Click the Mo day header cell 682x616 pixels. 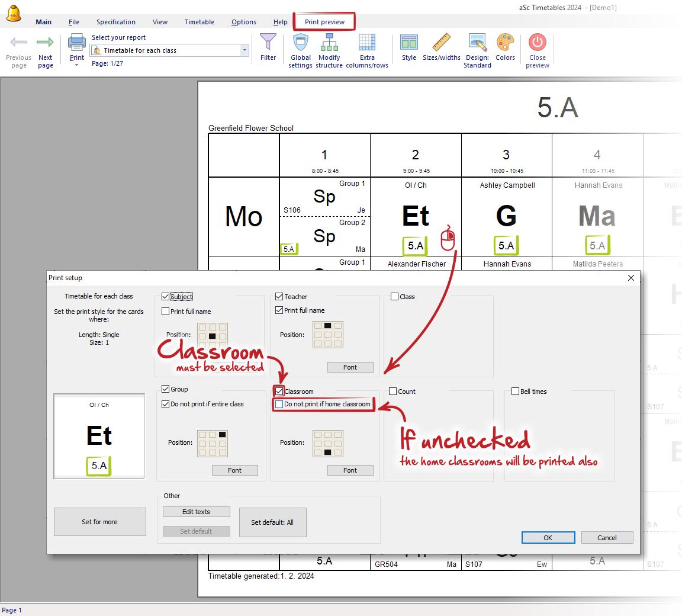pyautogui.click(x=243, y=217)
